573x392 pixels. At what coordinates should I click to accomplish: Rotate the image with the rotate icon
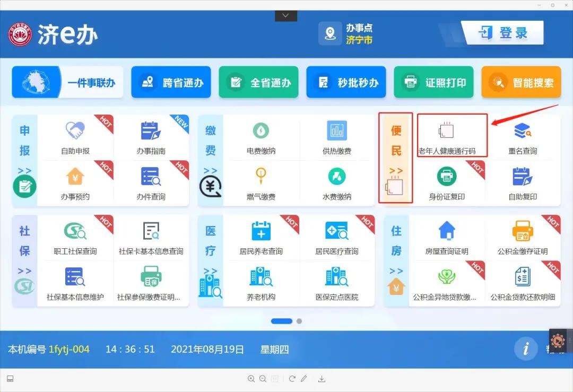tap(292, 379)
